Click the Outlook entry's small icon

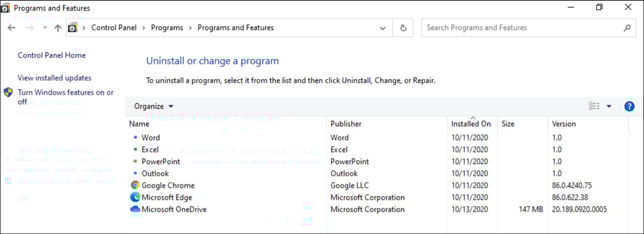pos(135,174)
